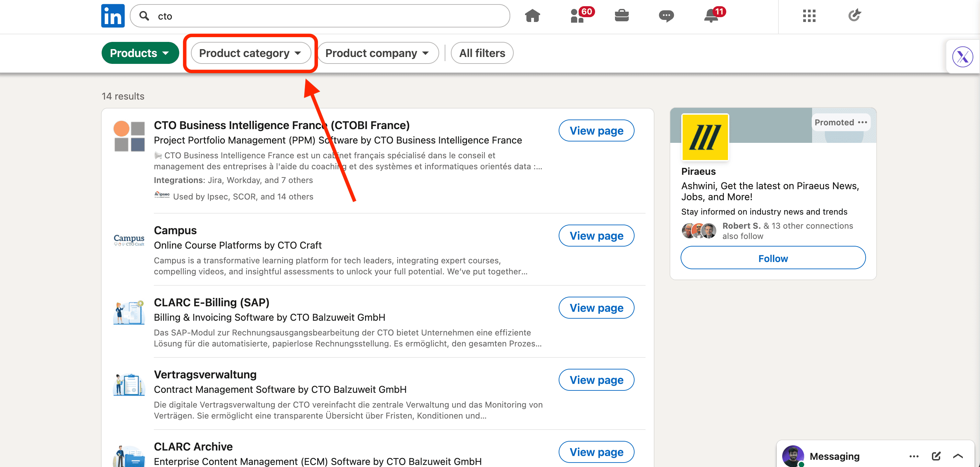Expand the Products filter dropdown
The height and width of the screenshot is (467, 980).
point(140,53)
